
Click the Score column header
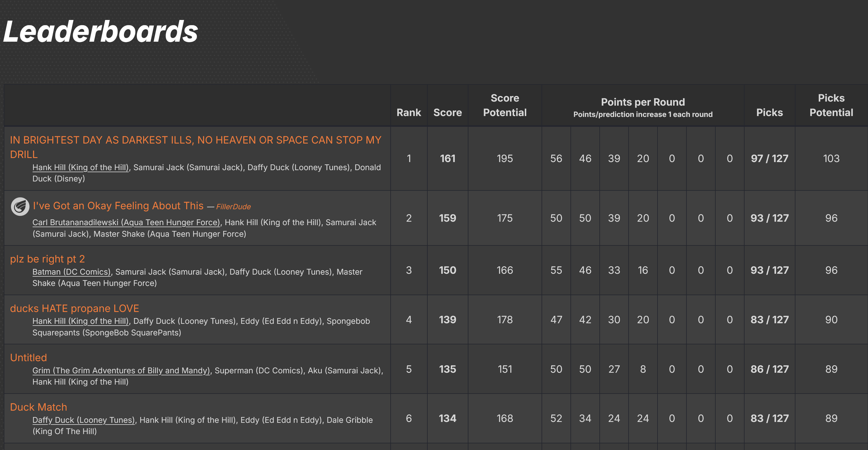coord(447,112)
